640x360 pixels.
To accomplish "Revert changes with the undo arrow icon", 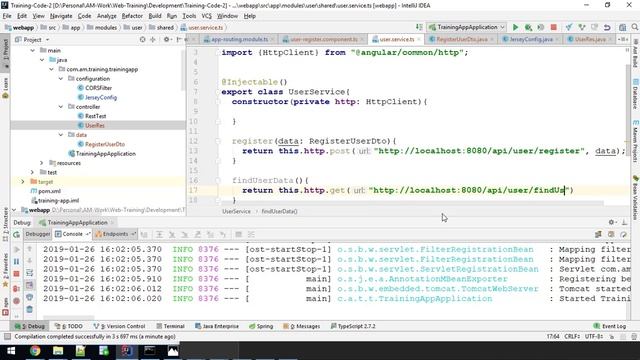I will [607, 27].
